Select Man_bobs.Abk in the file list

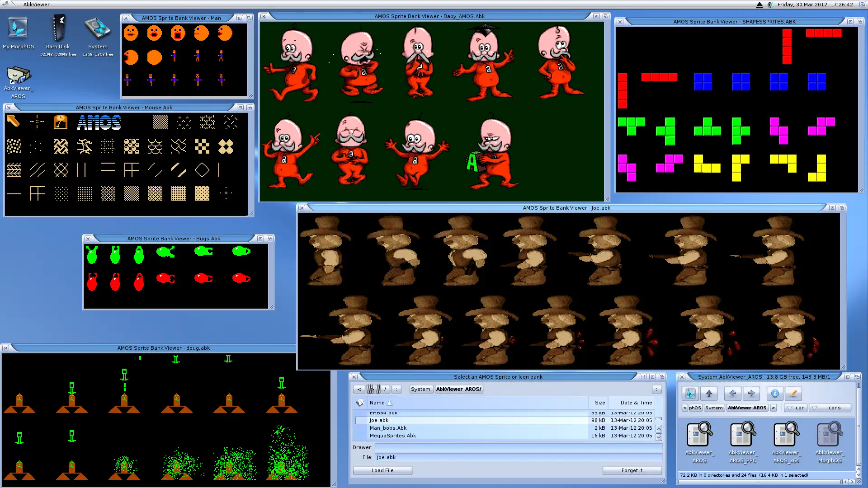504,428
